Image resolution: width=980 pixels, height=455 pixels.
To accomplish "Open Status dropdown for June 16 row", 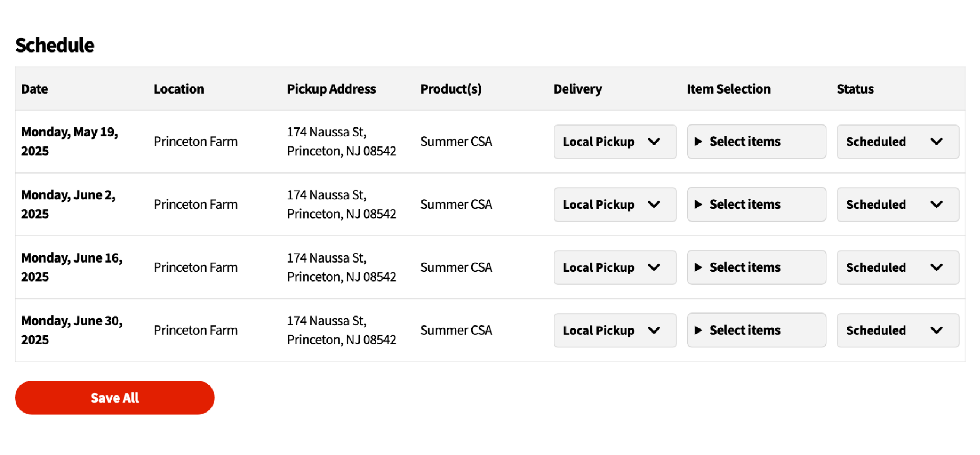I will coord(897,267).
